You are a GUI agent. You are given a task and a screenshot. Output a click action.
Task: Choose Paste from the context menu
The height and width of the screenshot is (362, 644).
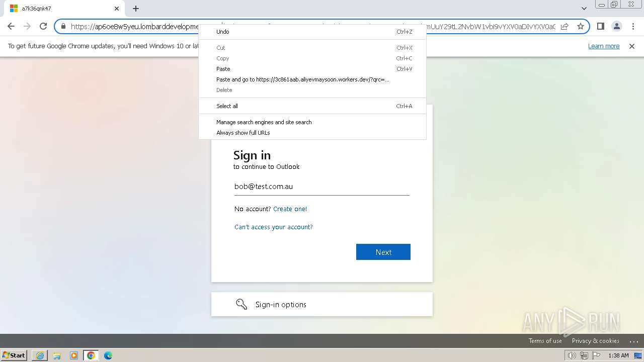pyautogui.click(x=312, y=69)
